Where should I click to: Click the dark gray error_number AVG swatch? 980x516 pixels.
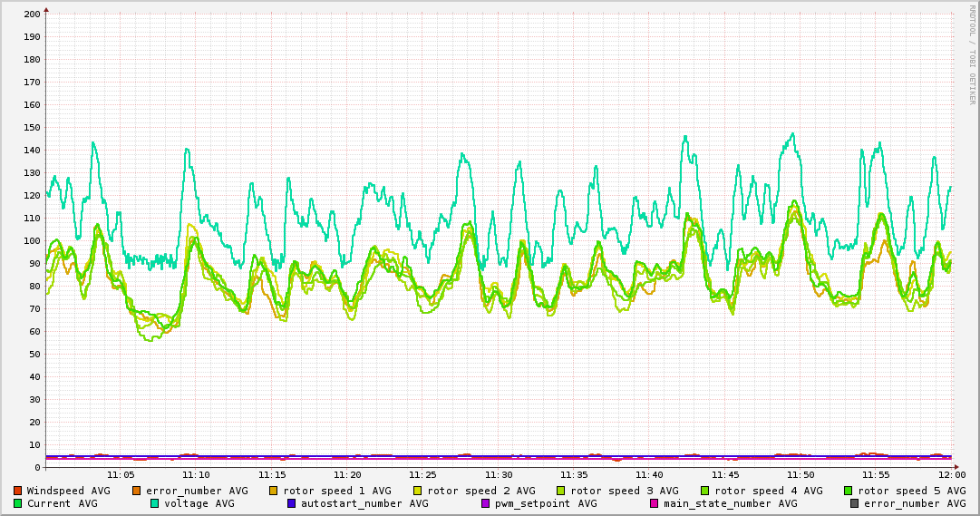[x=854, y=503]
